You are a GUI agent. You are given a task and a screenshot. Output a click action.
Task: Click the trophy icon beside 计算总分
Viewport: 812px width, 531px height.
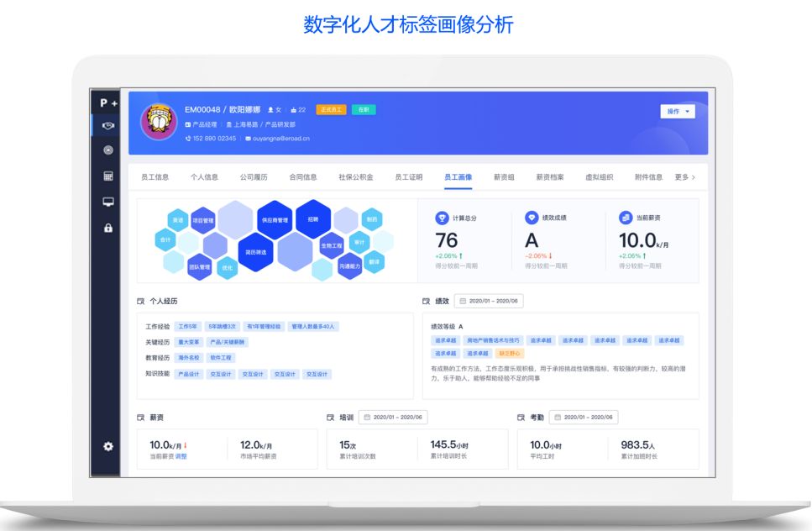pyautogui.click(x=442, y=218)
